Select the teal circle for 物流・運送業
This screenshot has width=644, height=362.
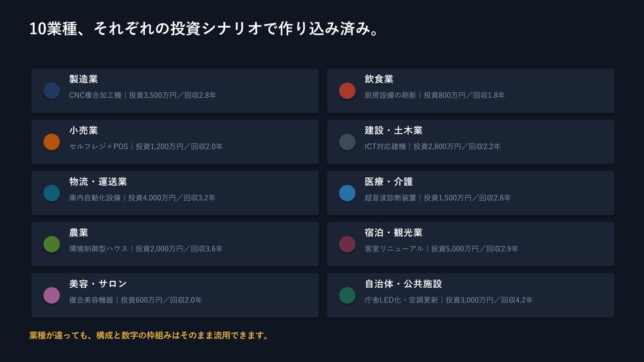pyautogui.click(x=52, y=193)
